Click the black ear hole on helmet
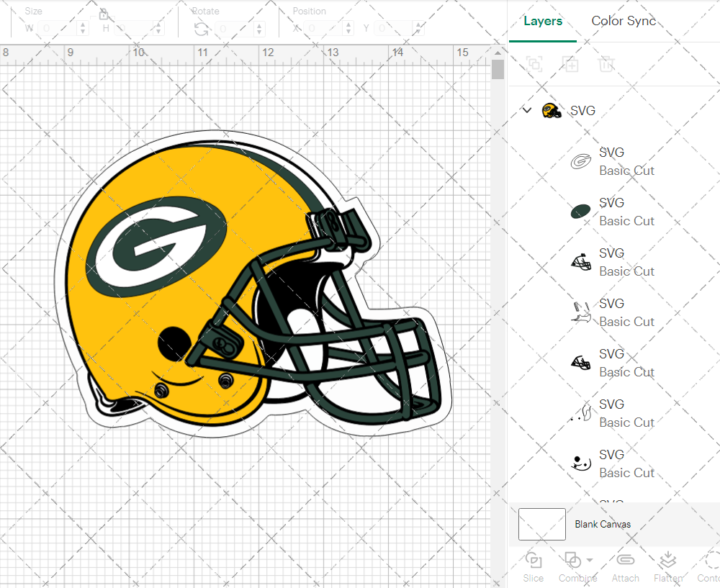720x588 pixels. [174, 343]
